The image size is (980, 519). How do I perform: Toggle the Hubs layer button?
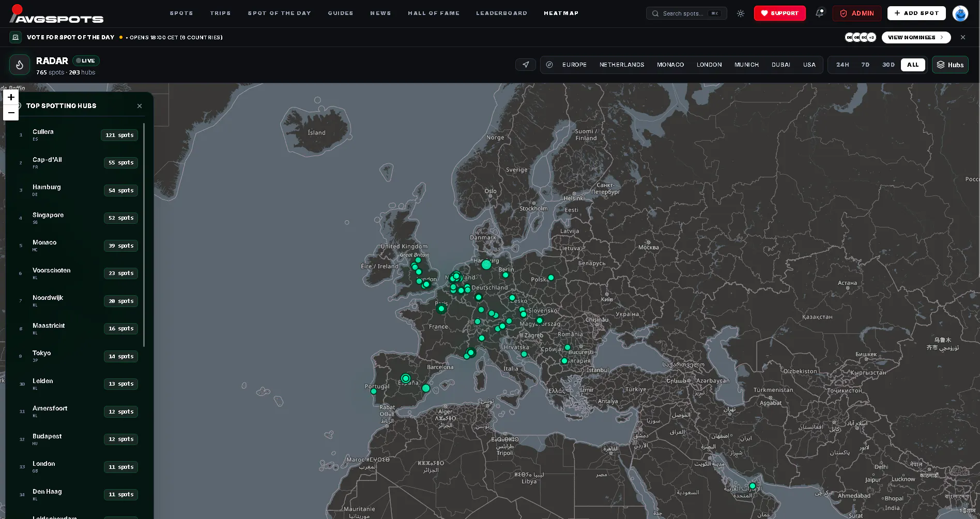(950, 65)
